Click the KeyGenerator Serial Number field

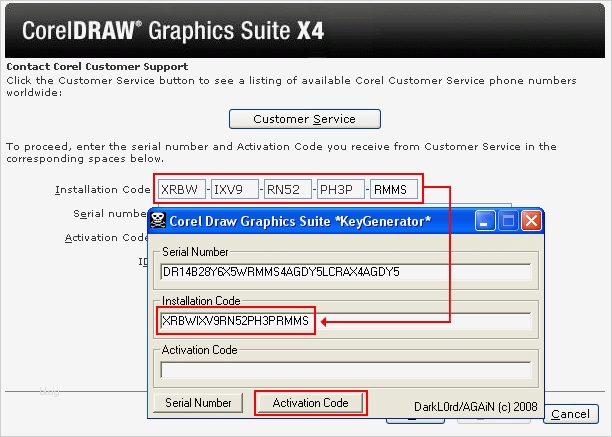coord(346,272)
